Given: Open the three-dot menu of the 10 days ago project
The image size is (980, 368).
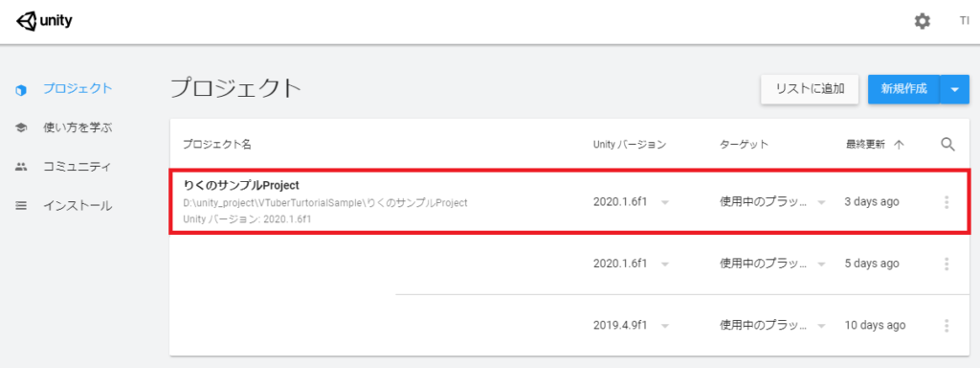Looking at the screenshot, I should [947, 326].
